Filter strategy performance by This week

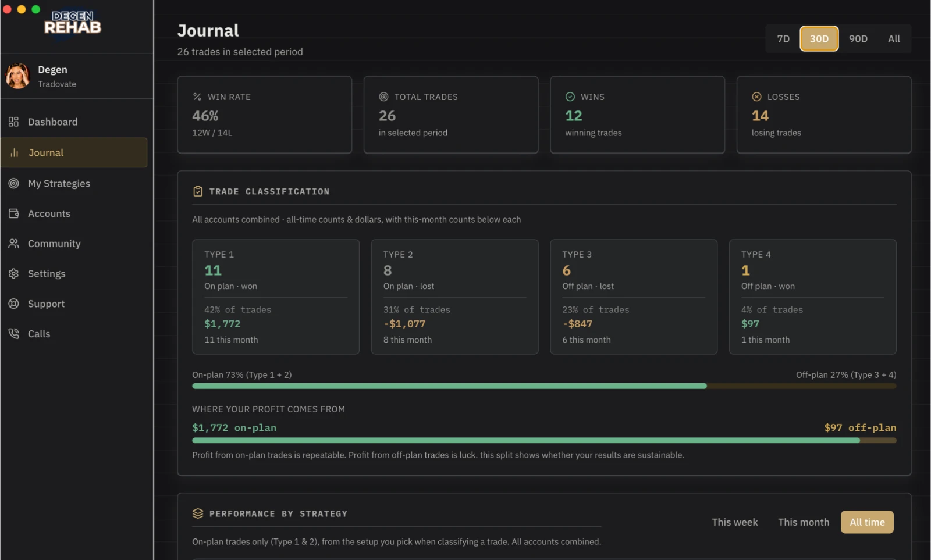735,522
